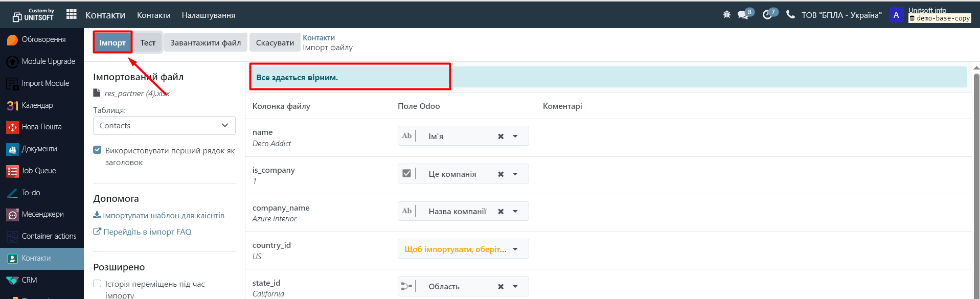Screen dimensions: 980x299
Task: Open the Нова Пошта app icon
Action: (13, 127)
